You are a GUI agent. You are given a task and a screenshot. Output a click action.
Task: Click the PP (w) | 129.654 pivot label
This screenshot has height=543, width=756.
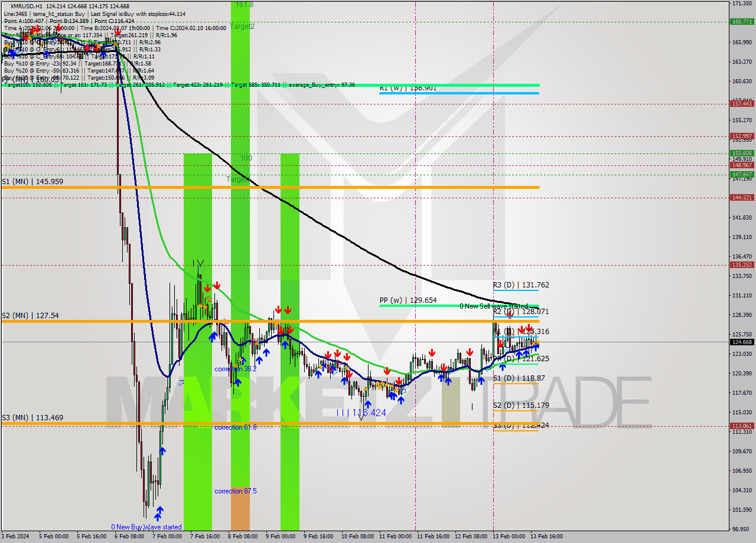(408, 300)
